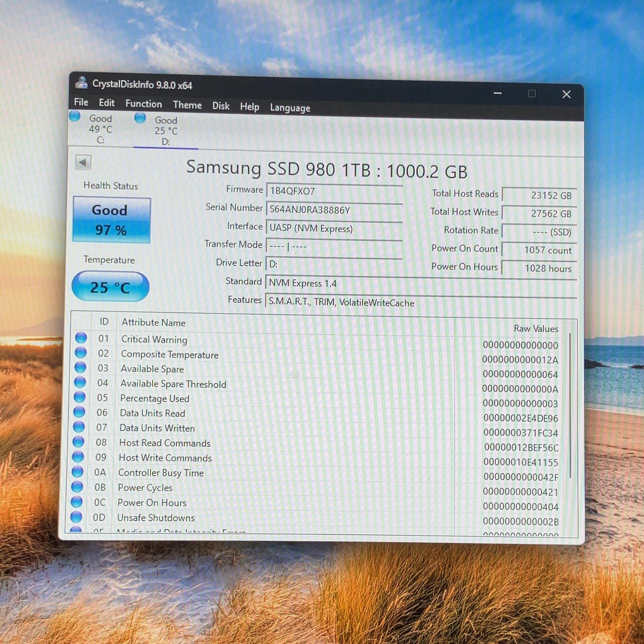Open the Disk menu
Viewport: 644px width, 644px height.
221,106
